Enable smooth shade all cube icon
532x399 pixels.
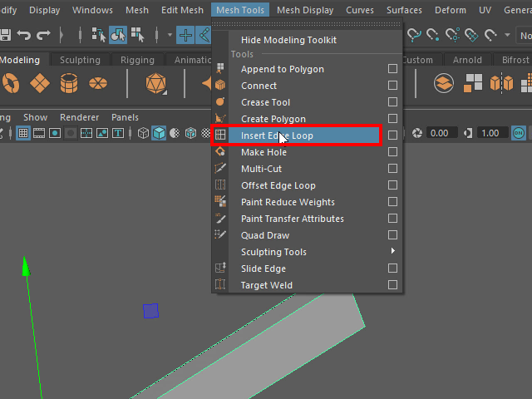(158, 133)
